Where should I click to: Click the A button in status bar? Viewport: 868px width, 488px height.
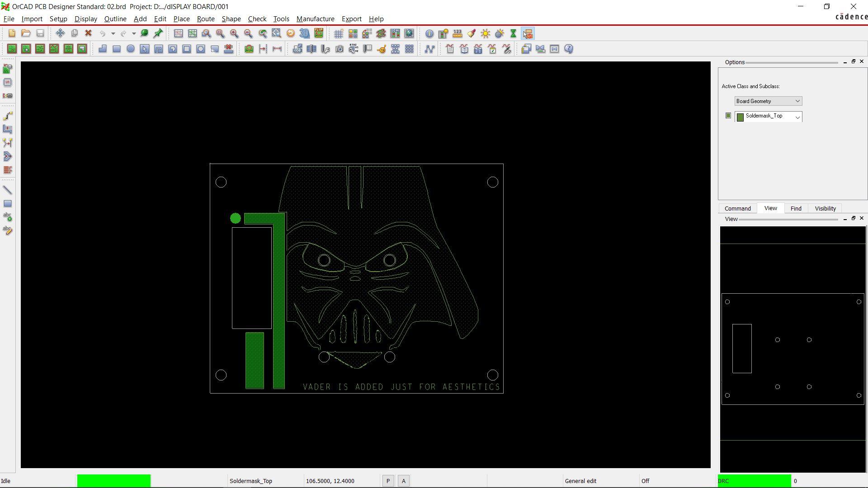pyautogui.click(x=404, y=481)
